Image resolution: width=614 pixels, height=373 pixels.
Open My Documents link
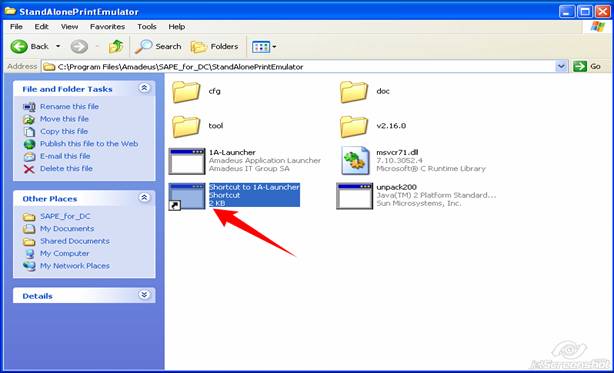point(67,229)
